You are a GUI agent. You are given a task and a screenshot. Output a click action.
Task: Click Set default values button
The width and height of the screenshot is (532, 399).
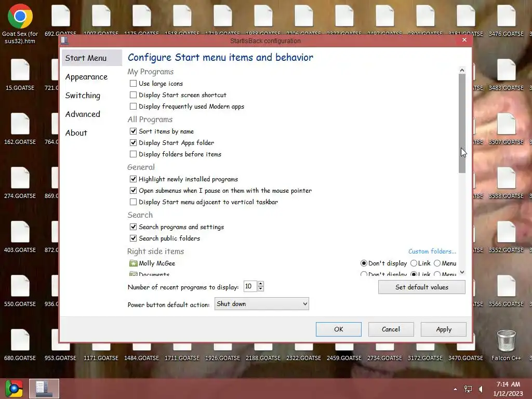pyautogui.click(x=422, y=287)
